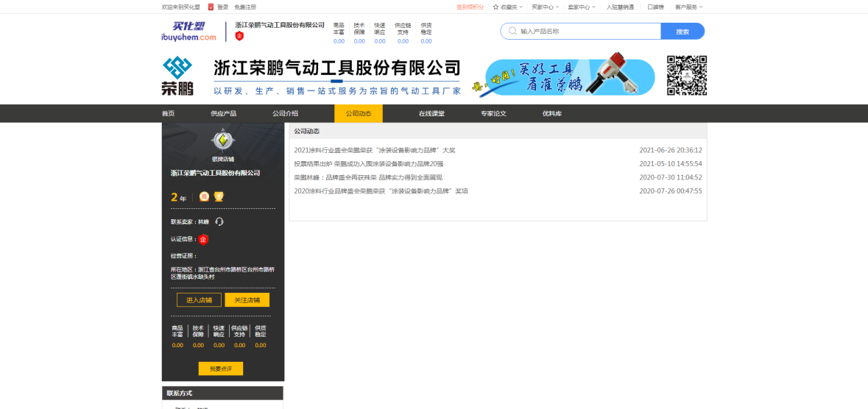Screen dimensions: 868x409
Task: Click the 荣鹏 company logo
Action: click(177, 76)
